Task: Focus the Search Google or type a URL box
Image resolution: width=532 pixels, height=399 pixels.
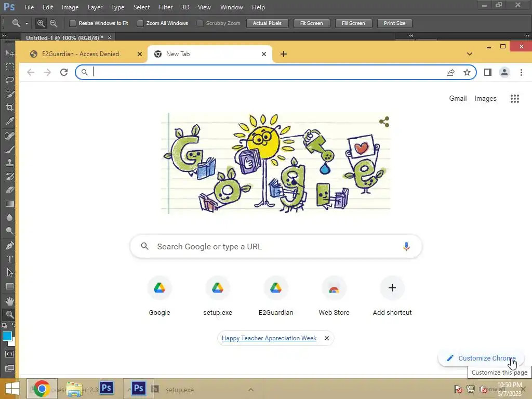Action: pos(276,246)
